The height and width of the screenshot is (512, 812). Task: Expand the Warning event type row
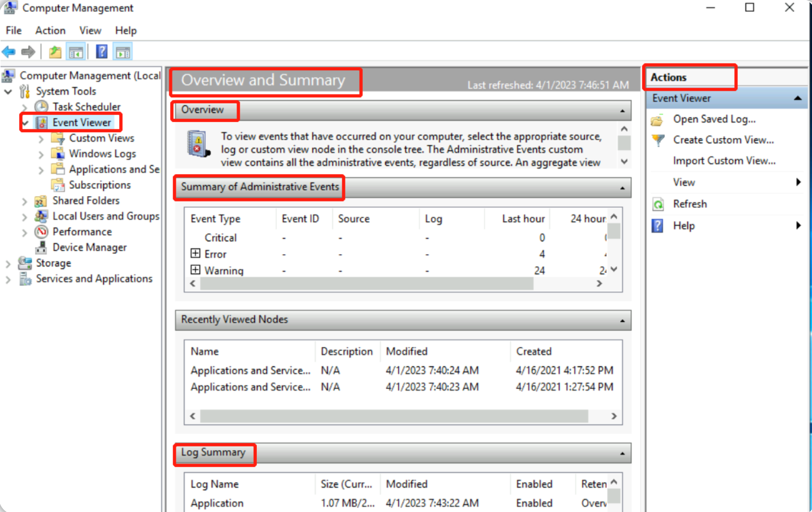click(196, 270)
